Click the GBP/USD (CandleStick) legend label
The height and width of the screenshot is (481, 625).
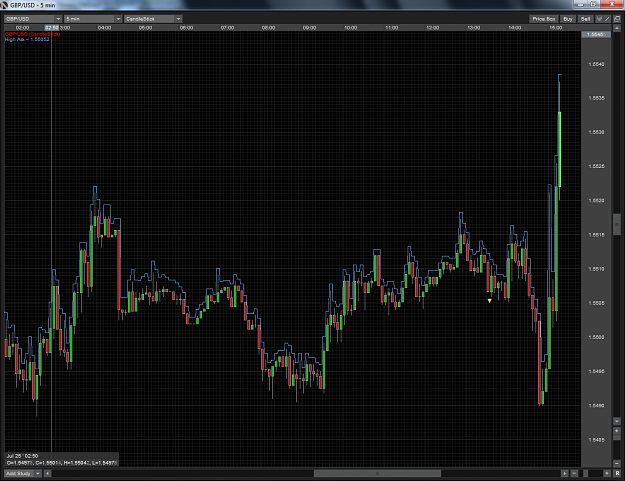click(x=32, y=34)
